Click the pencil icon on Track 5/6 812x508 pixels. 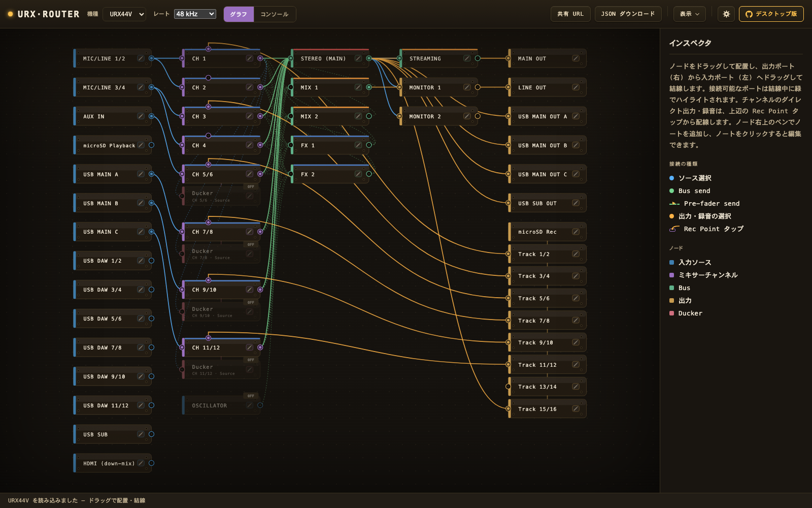pyautogui.click(x=576, y=298)
